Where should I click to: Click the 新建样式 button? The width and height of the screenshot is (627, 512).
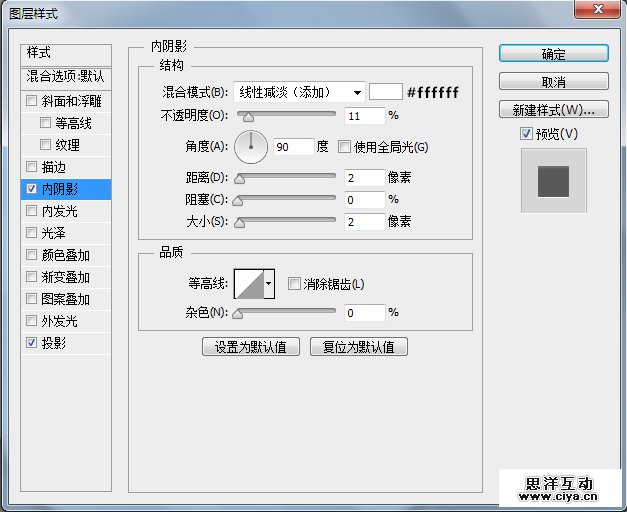553,109
